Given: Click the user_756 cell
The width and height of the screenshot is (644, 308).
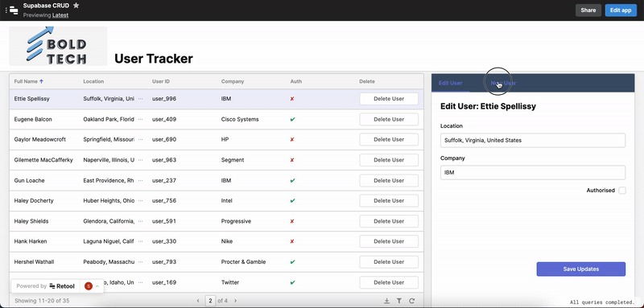Looking at the screenshot, I should click(x=164, y=200).
